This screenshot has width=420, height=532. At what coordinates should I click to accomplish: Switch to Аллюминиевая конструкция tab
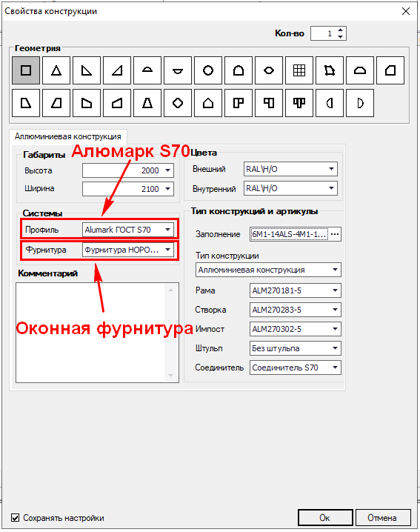68,136
